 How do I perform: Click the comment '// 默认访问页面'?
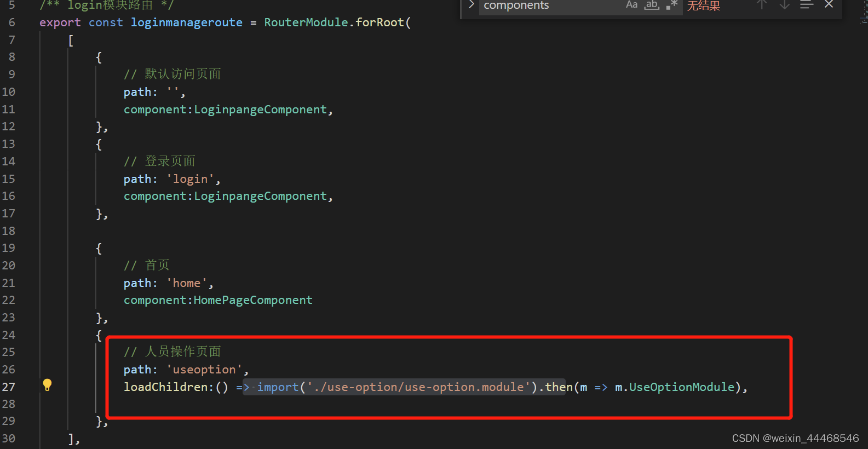[x=173, y=74]
